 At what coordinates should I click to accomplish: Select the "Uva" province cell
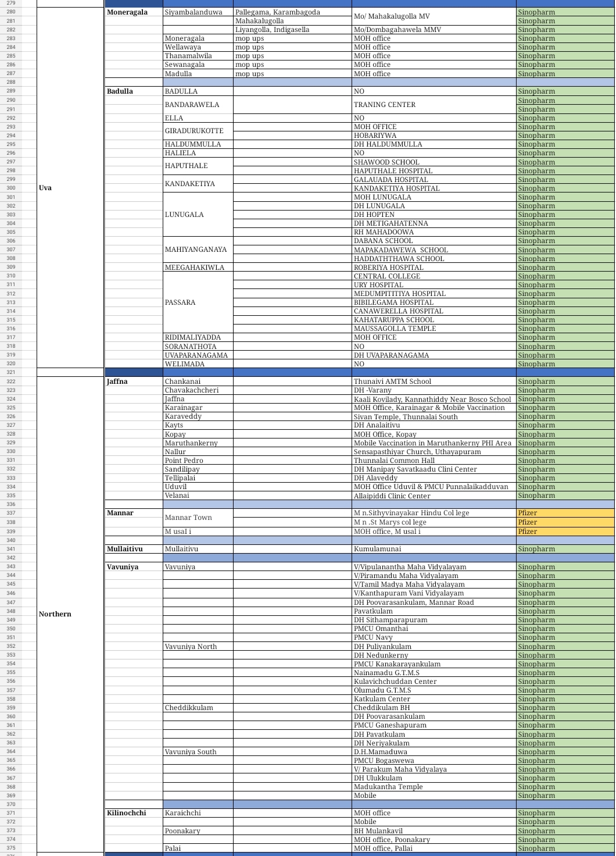(x=70, y=188)
